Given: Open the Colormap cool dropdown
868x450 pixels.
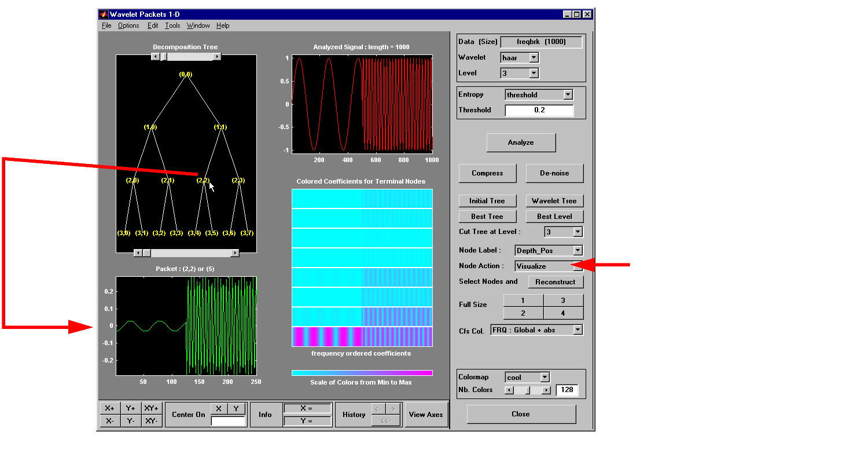Looking at the screenshot, I should 544,377.
